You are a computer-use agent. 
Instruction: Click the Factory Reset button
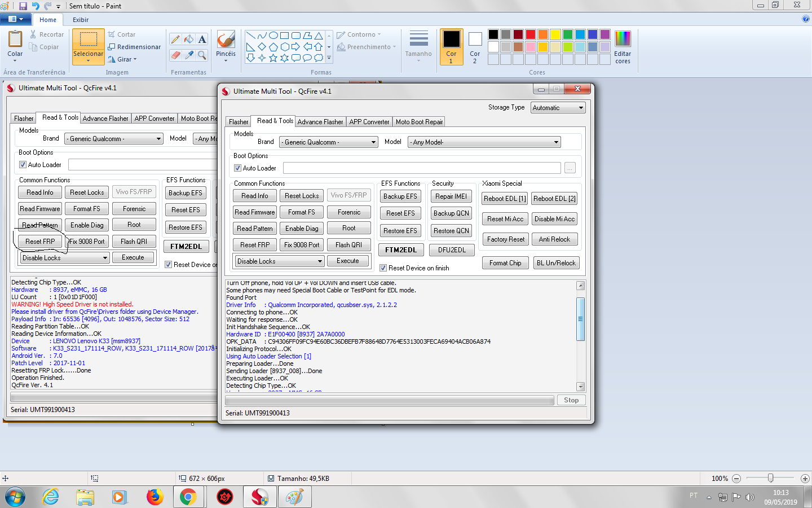point(506,239)
